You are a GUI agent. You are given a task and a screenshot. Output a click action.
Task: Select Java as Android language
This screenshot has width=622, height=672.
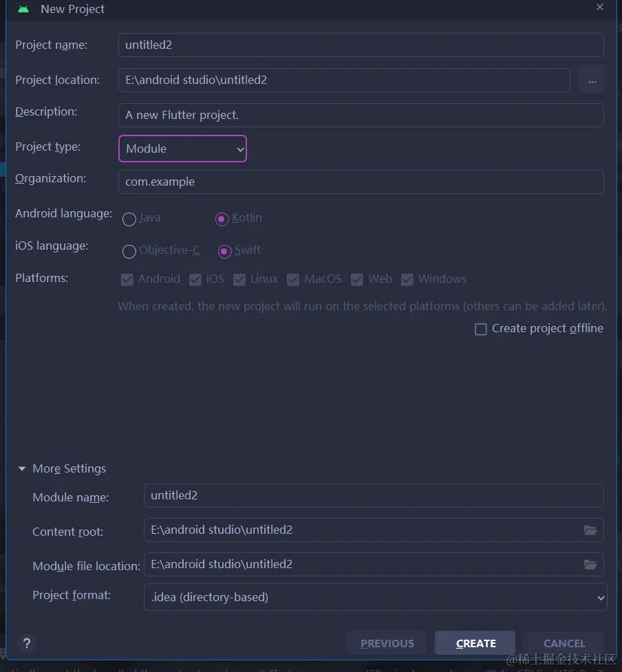click(x=129, y=218)
